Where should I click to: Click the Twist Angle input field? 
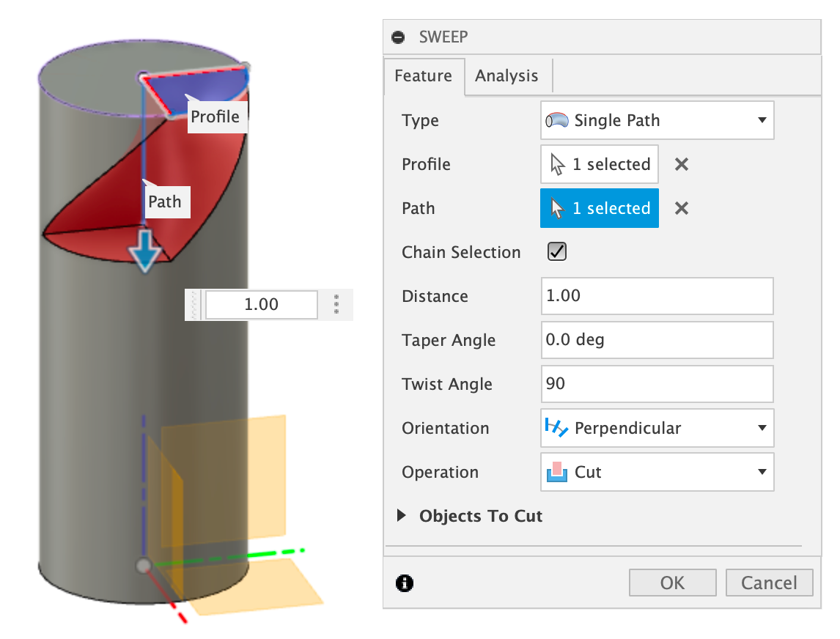pyautogui.click(x=657, y=383)
